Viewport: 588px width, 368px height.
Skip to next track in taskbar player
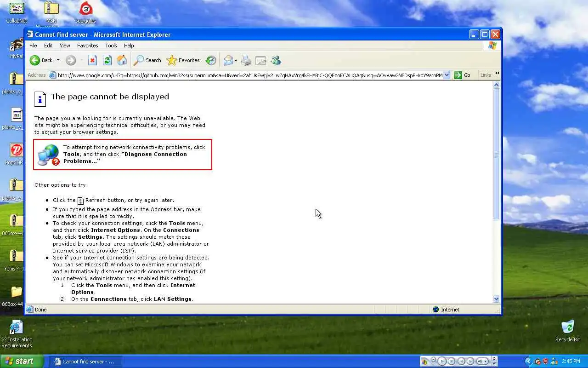(x=470, y=362)
